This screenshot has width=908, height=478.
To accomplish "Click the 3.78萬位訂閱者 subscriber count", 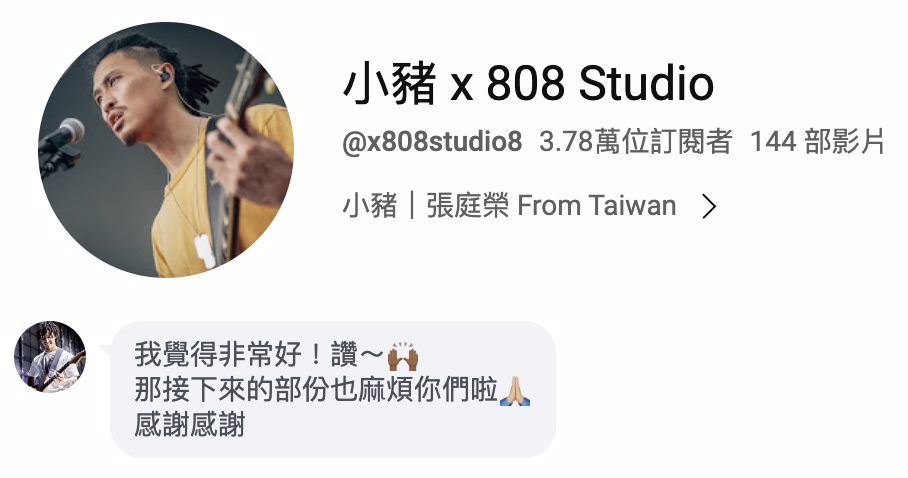I will [635, 141].
